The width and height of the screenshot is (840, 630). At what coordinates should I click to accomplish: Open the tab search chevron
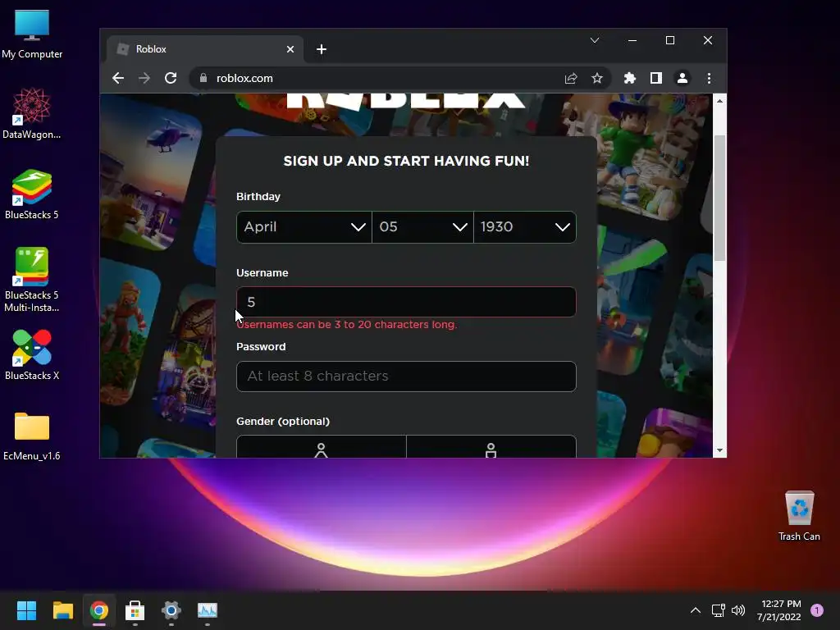(x=595, y=40)
